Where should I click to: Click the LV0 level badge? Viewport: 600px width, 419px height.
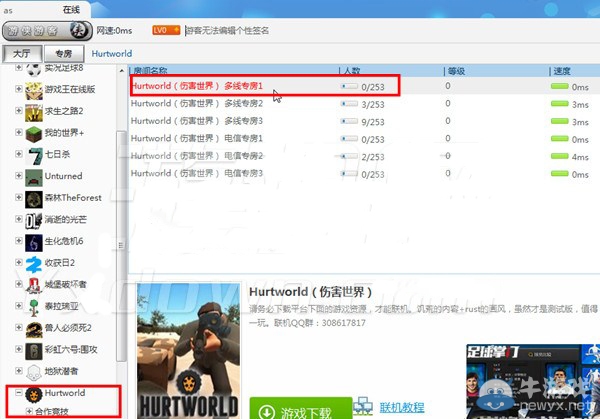[x=166, y=30]
